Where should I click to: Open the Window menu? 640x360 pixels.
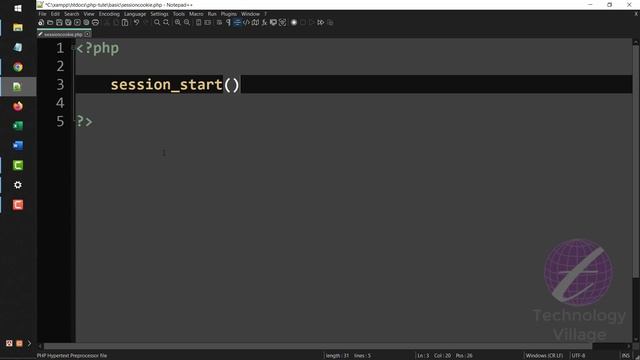point(250,14)
